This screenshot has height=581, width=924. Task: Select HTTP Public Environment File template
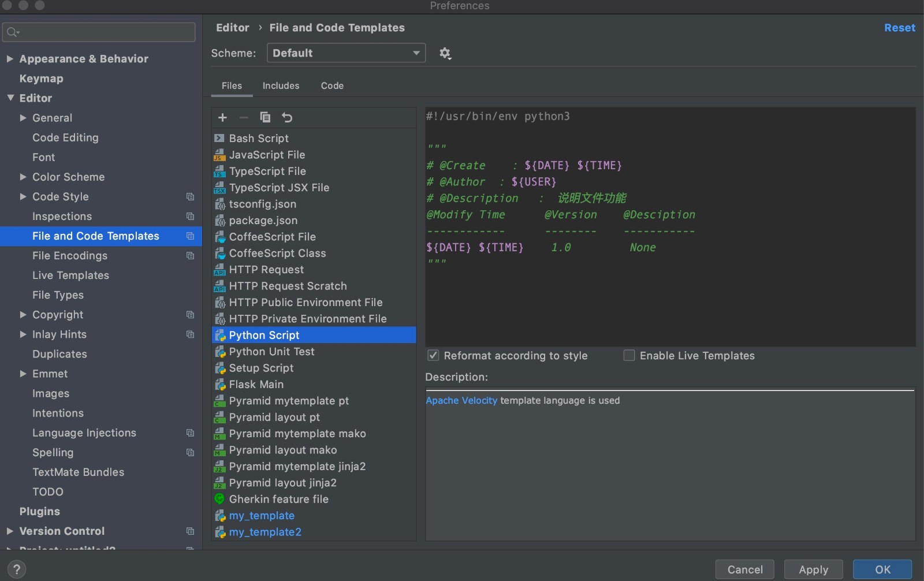click(314, 303)
